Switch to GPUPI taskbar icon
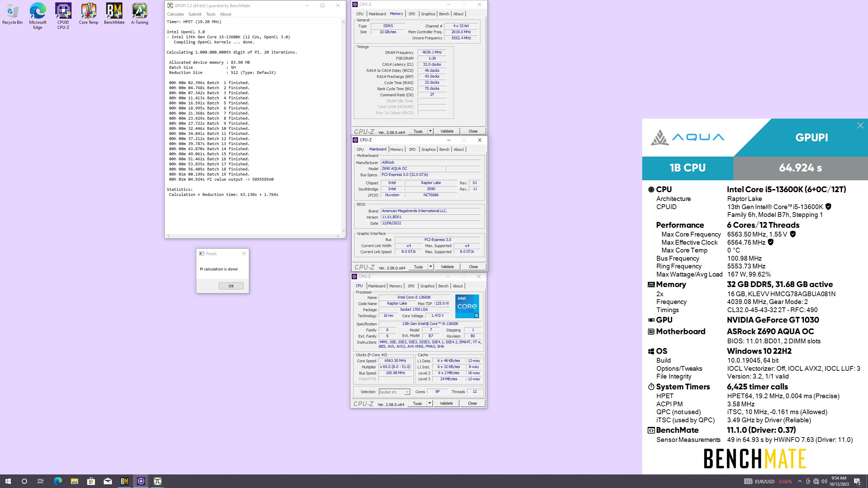Screen dimensions: 868x488 tap(157, 481)
